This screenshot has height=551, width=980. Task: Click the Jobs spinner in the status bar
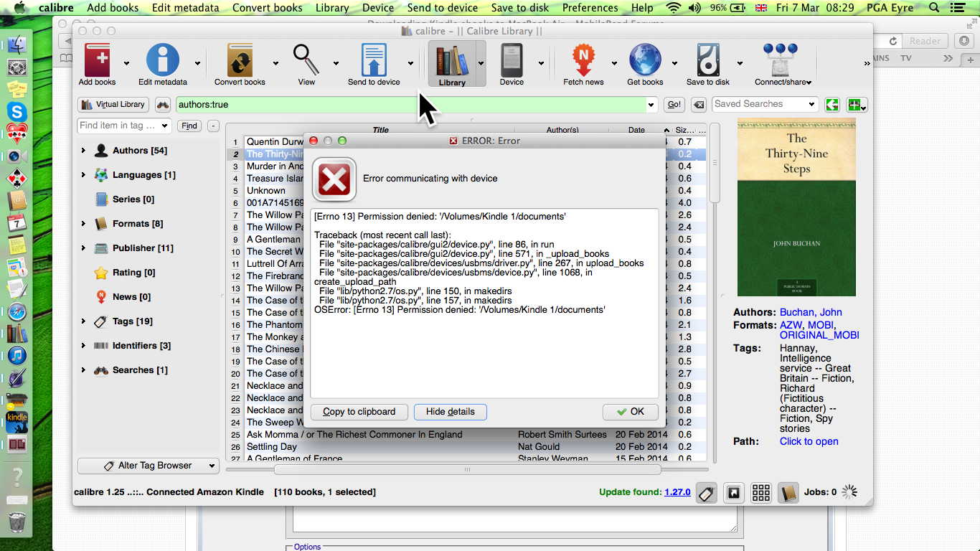[849, 492]
